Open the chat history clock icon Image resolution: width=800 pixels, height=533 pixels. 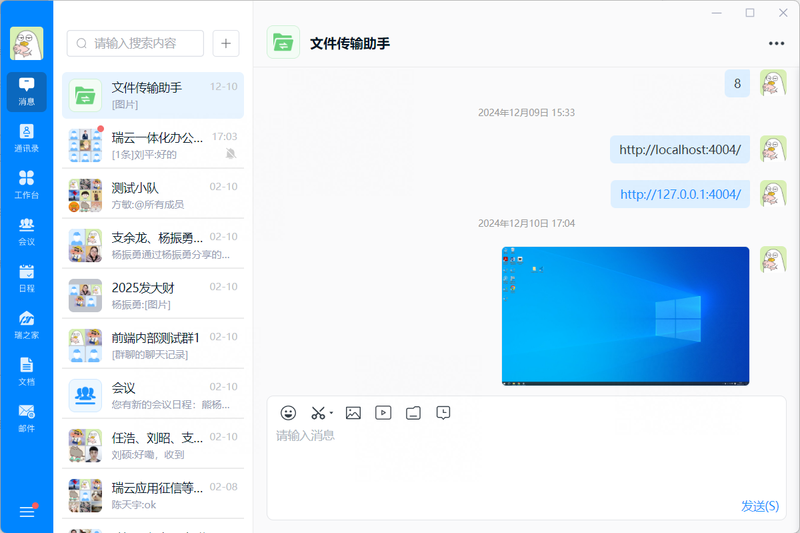(443, 413)
